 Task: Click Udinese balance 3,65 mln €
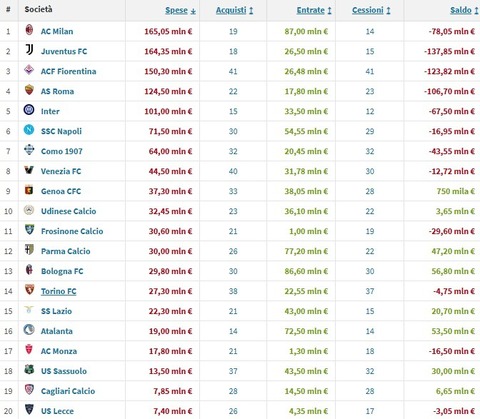pyautogui.click(x=455, y=211)
